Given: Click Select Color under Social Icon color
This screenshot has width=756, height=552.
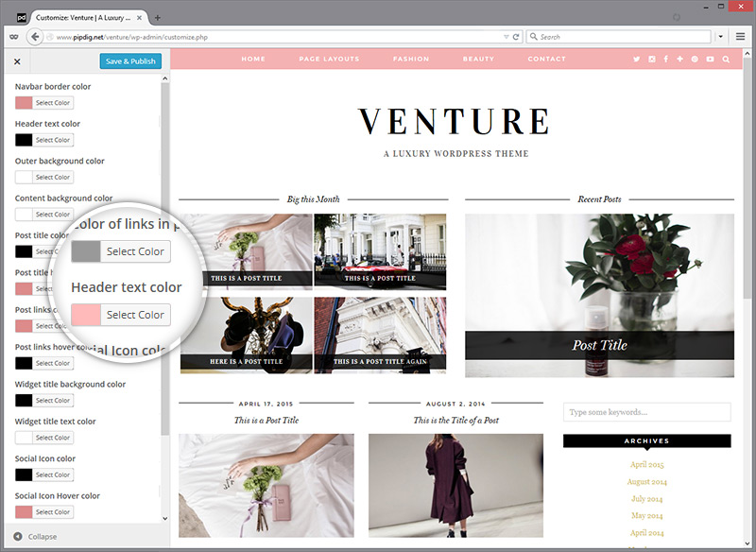Looking at the screenshot, I should point(53,474).
